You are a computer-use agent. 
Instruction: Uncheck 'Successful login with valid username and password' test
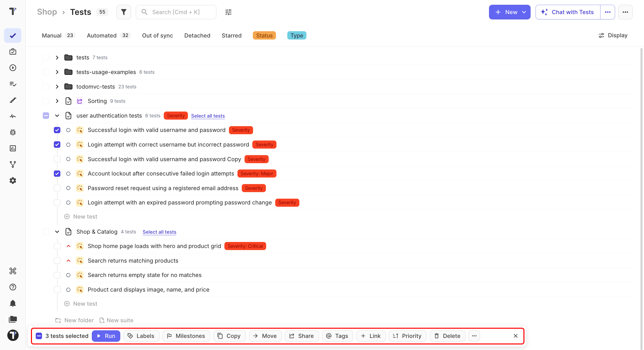click(57, 130)
